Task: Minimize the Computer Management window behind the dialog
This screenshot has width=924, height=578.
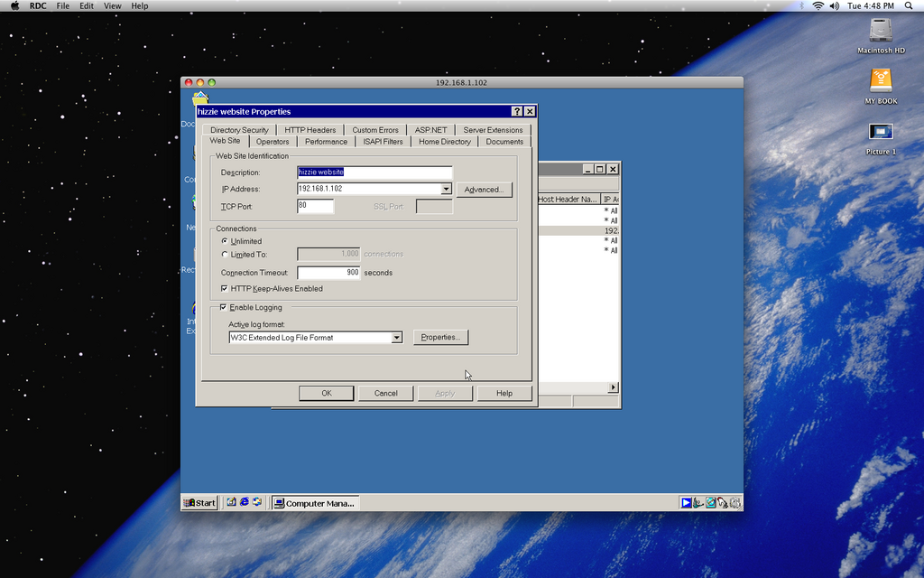Action: 588,169
